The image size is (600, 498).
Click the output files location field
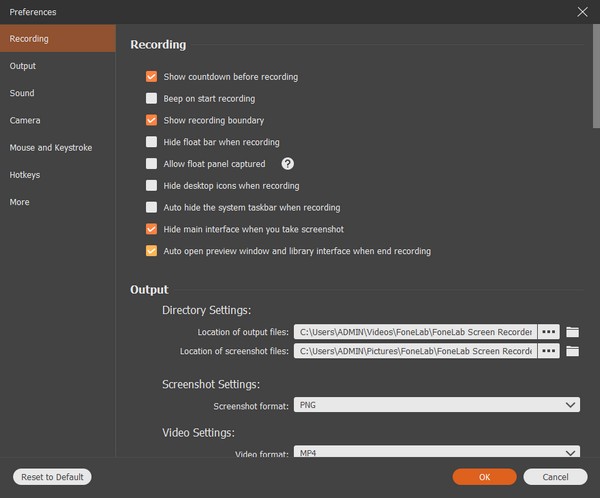416,332
